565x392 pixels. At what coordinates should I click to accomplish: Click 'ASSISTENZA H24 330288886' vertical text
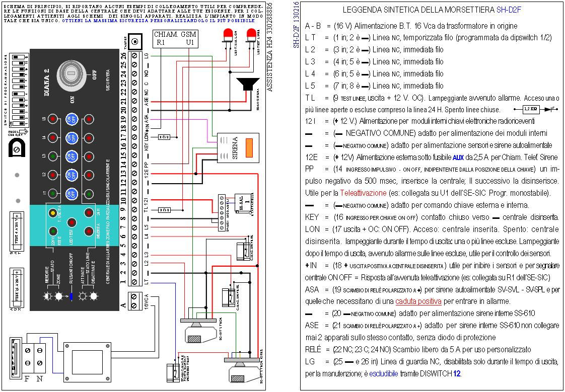[x=270, y=47]
